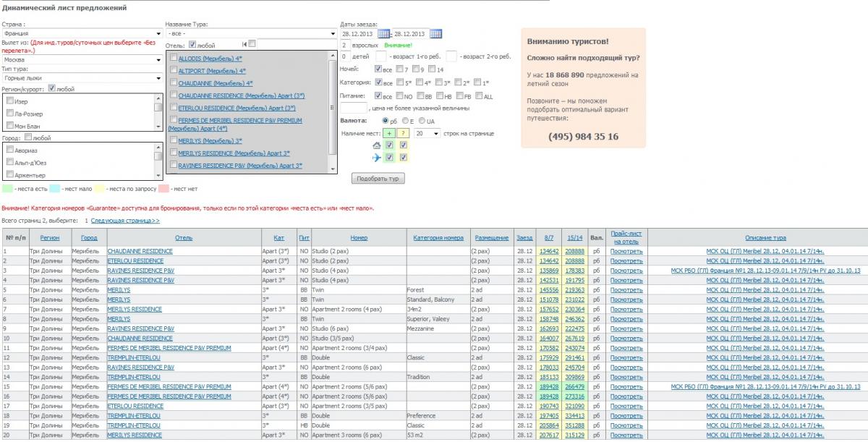
Task: Sort by the 8/7 price column header
Action: pos(549,237)
